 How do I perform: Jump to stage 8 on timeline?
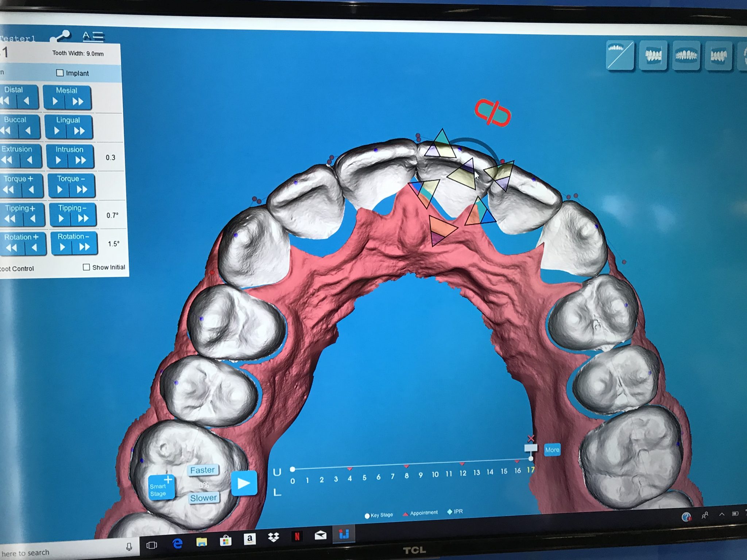(x=406, y=476)
